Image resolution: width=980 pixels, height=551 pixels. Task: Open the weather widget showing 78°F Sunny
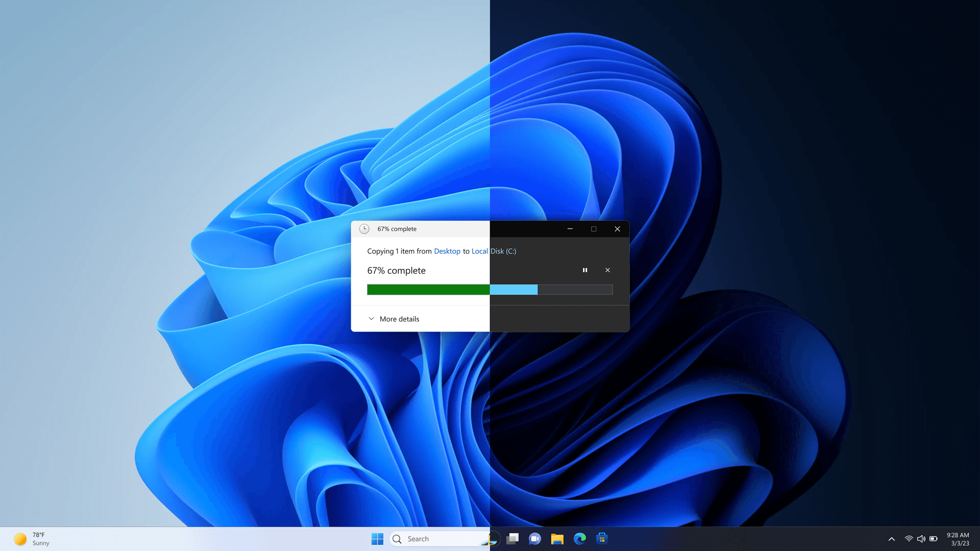[32, 539]
